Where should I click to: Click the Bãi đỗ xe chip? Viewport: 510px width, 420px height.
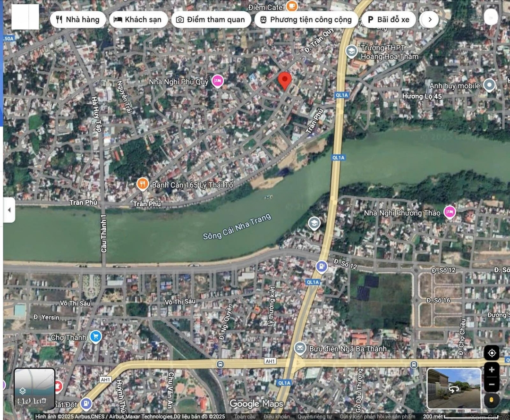coord(389,20)
